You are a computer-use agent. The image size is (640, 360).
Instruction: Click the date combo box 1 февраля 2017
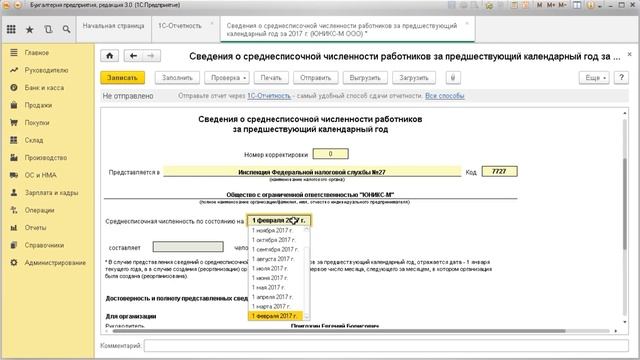[x=279, y=220]
